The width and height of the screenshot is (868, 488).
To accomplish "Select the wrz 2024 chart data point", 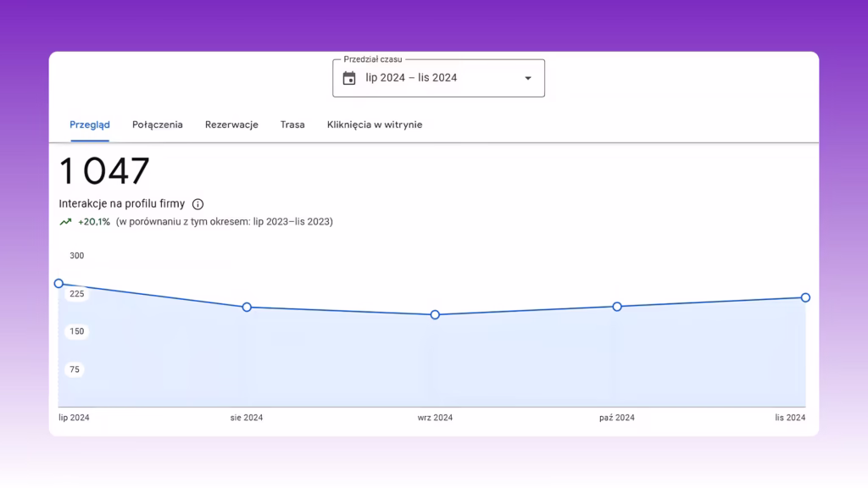I will pyautogui.click(x=435, y=315).
